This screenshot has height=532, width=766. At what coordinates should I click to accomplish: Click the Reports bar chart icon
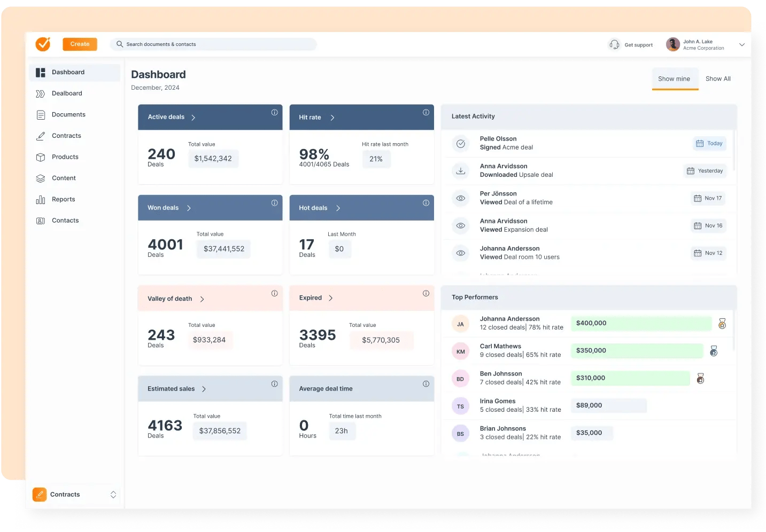(41, 200)
